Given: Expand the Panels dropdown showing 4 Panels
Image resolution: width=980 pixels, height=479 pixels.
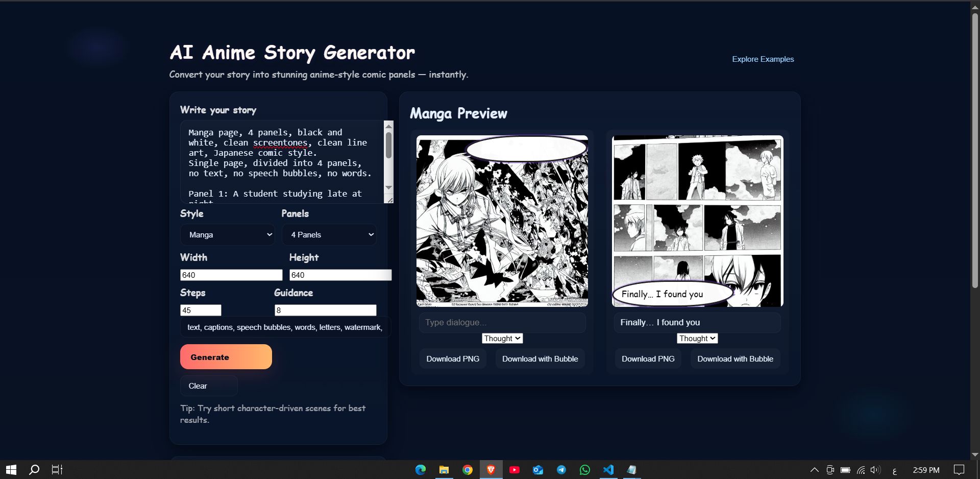Looking at the screenshot, I should point(329,235).
